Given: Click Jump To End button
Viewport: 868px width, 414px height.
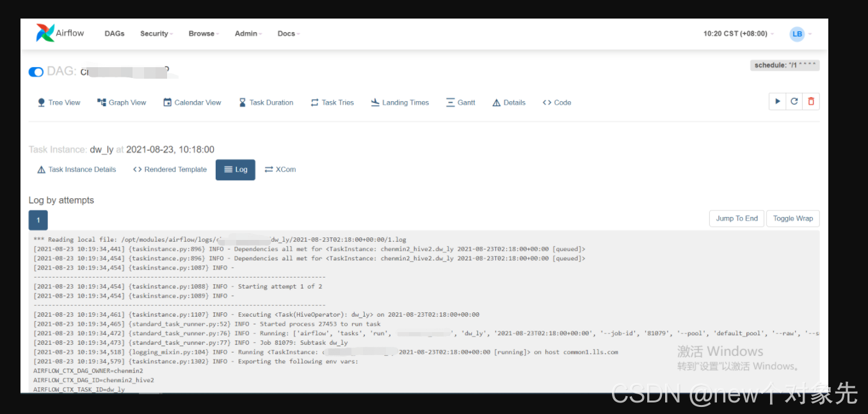Looking at the screenshot, I should (x=736, y=218).
